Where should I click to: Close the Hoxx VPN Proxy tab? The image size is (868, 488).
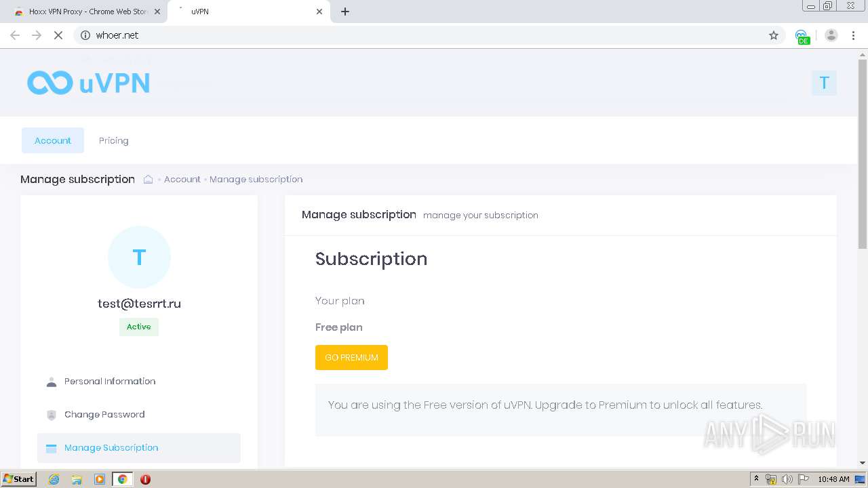tap(158, 12)
